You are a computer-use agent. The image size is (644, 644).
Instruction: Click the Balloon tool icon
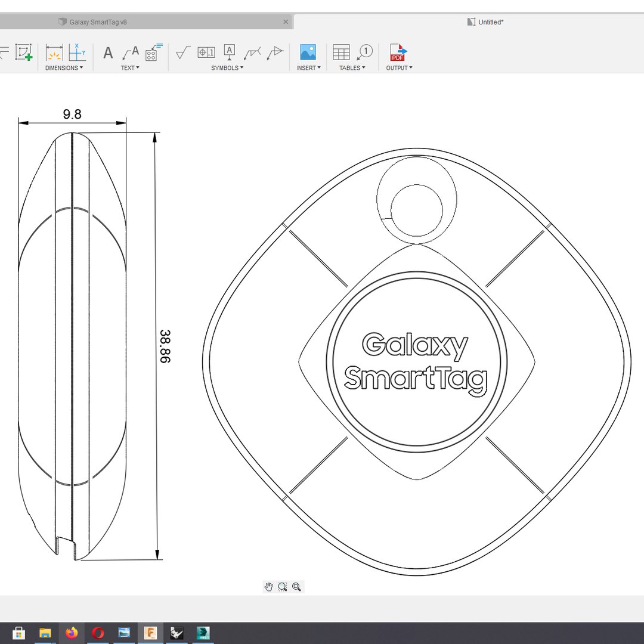click(364, 52)
